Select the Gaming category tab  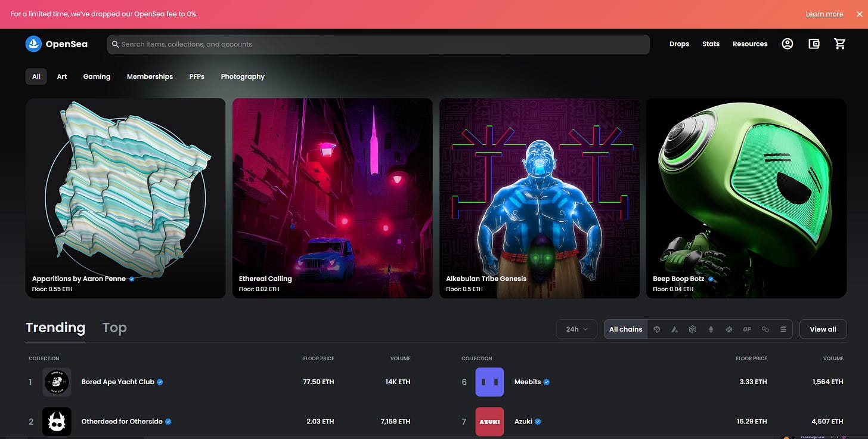97,76
